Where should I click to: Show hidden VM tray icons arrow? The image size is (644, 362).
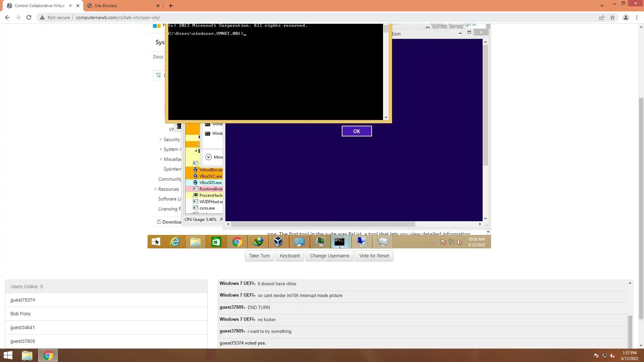pos(435,242)
